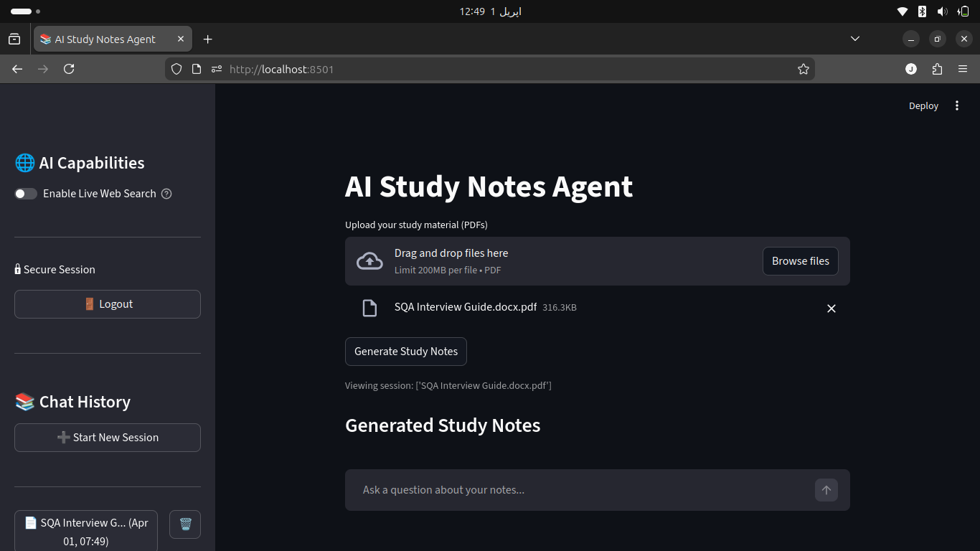Click the Activities workspace indicator
Image resolution: width=980 pixels, height=551 pixels.
point(26,11)
